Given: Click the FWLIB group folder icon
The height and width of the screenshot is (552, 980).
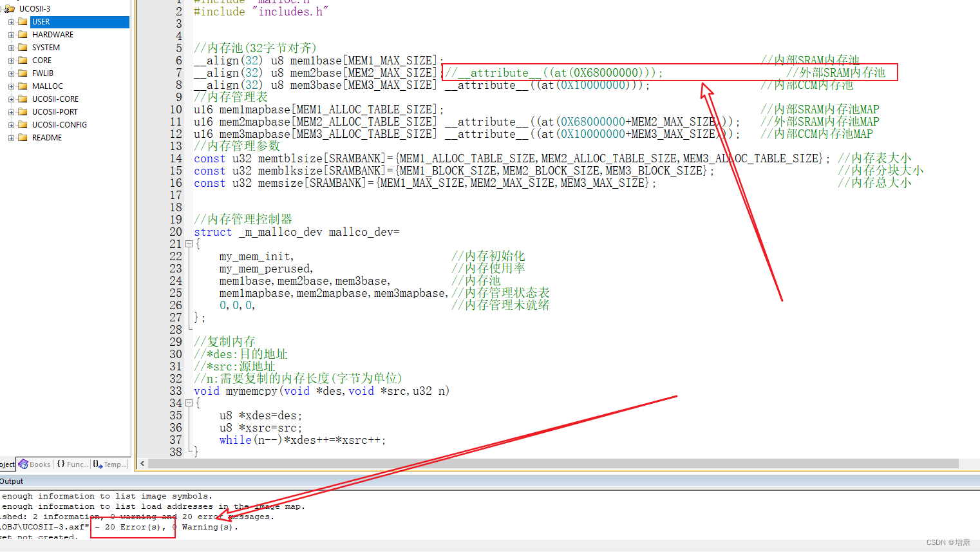Looking at the screenshot, I should coord(23,73).
